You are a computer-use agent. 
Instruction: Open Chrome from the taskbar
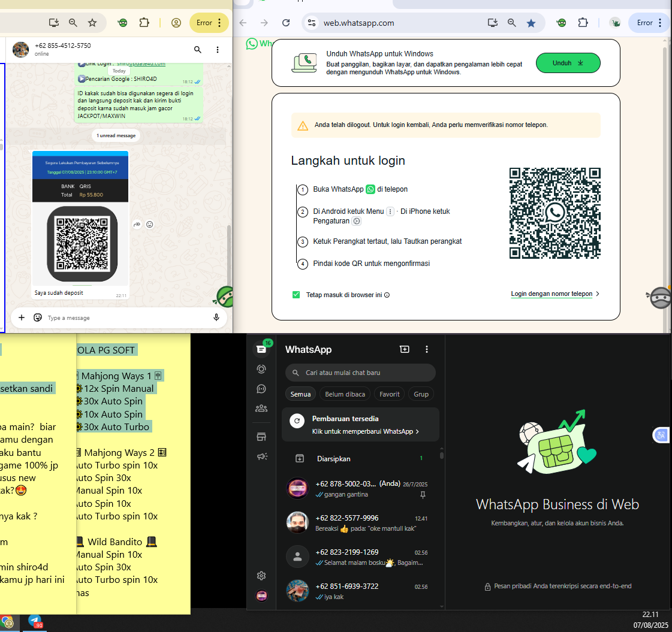(8, 622)
